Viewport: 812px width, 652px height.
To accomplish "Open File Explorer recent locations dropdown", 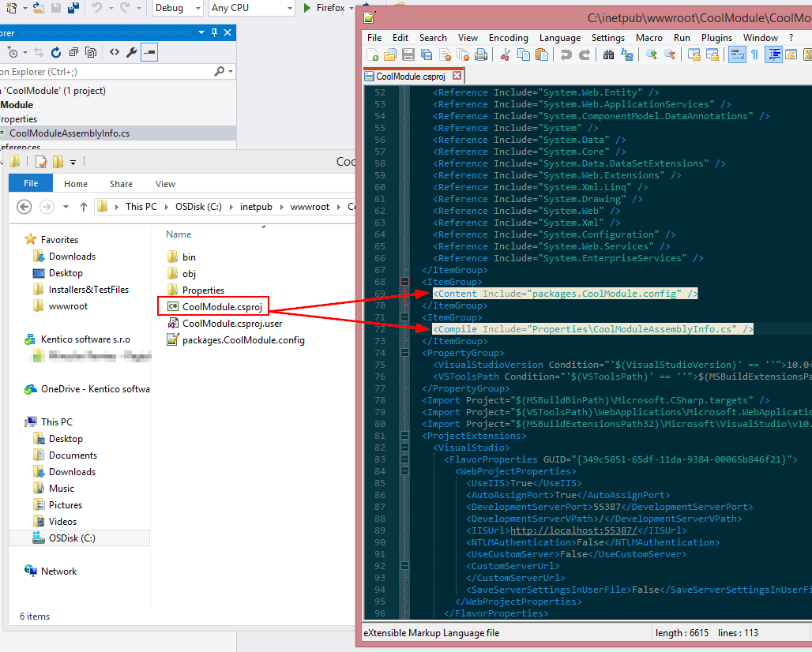I will (66, 207).
